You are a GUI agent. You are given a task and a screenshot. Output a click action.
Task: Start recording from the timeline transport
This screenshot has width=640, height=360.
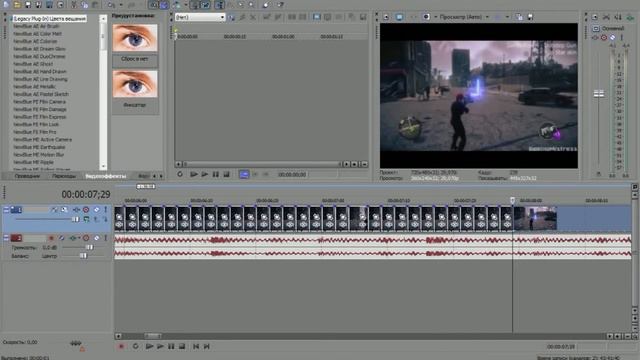pos(121,346)
